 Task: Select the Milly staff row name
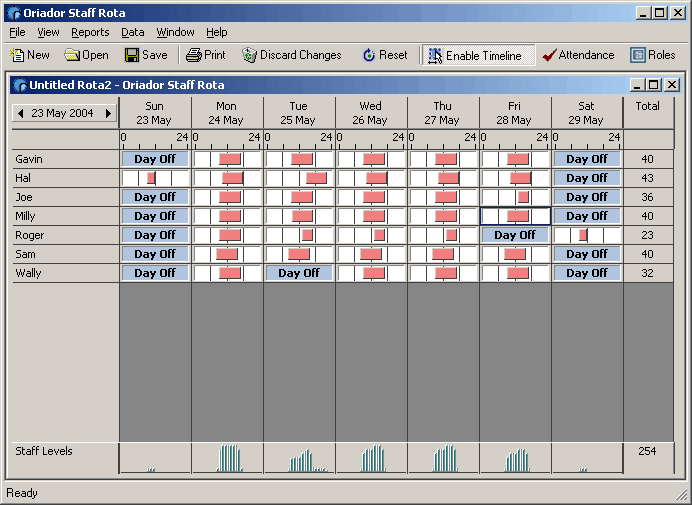pos(25,216)
